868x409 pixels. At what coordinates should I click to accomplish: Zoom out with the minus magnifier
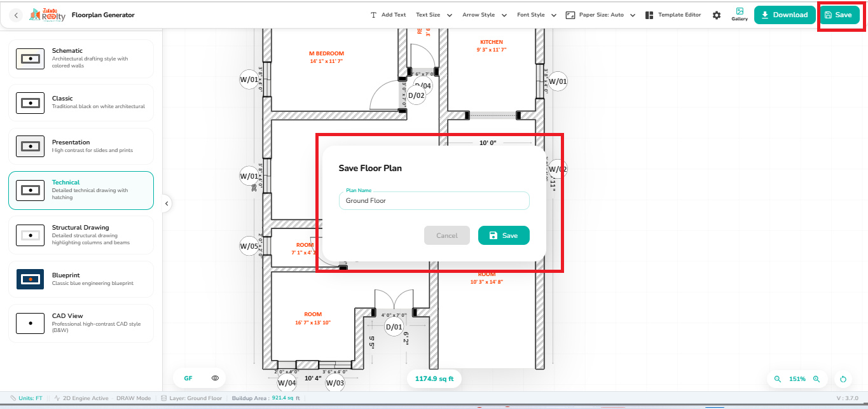pos(777,379)
